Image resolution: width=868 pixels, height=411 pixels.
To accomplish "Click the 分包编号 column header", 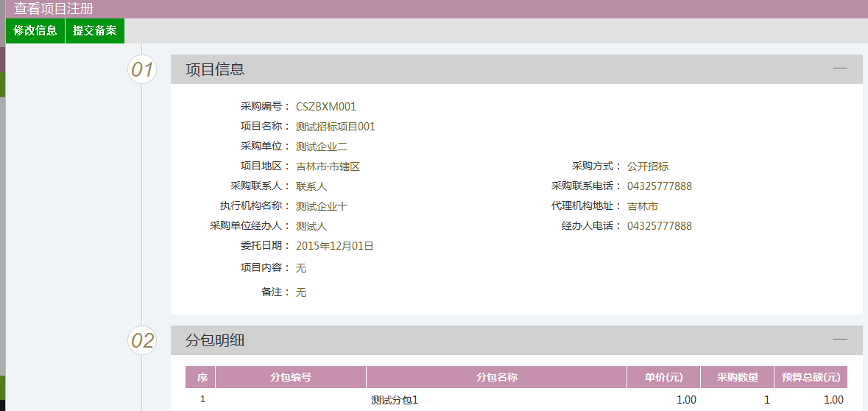I will (x=291, y=377).
